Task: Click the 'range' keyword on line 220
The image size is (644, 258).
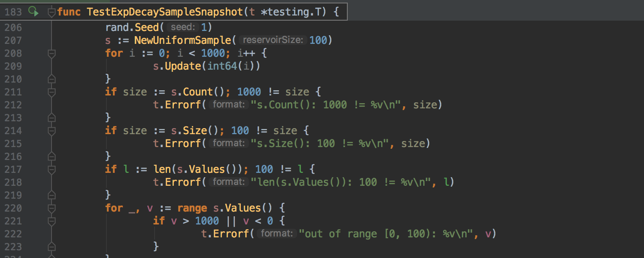Action: point(192,208)
